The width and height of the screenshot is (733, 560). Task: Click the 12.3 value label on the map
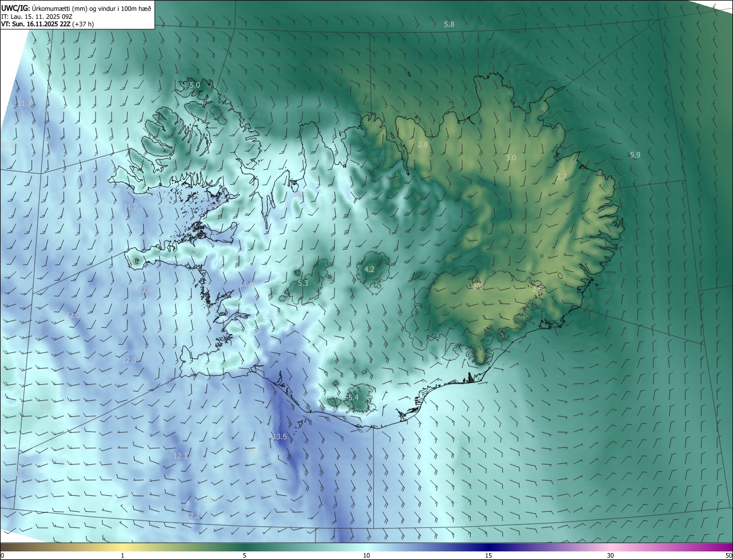180,456
